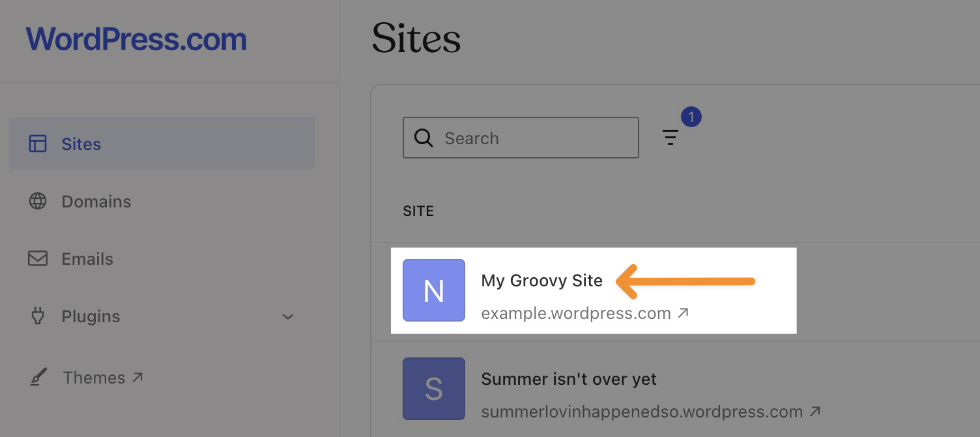The height and width of the screenshot is (437, 980).
Task: Visit summerlovinhappenedso.wordpress.com link
Action: pyautogui.click(x=642, y=412)
